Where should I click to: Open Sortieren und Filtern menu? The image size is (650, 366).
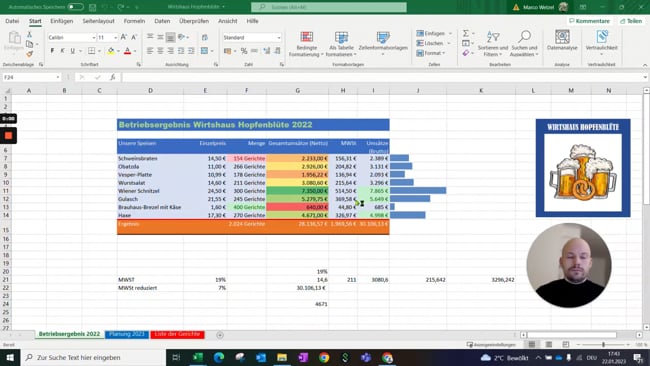click(492, 44)
